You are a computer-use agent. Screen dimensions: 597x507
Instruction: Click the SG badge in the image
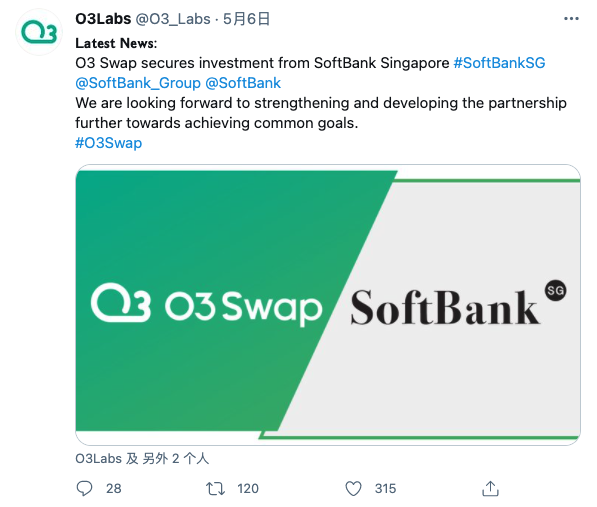[555, 291]
